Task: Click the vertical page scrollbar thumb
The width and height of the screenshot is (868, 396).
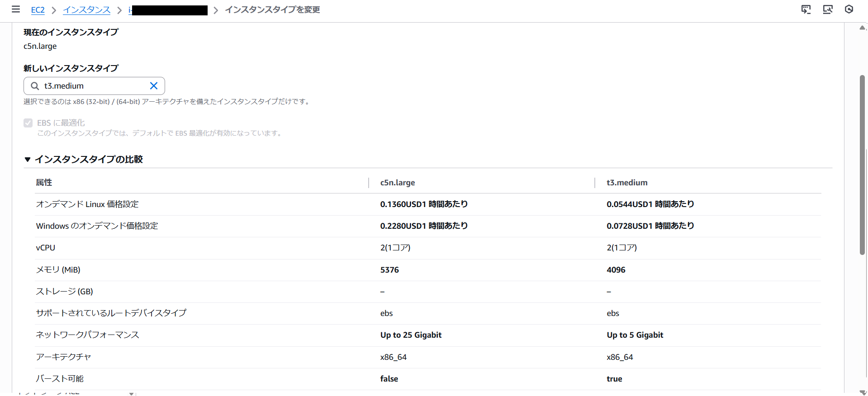Action: pos(862,165)
